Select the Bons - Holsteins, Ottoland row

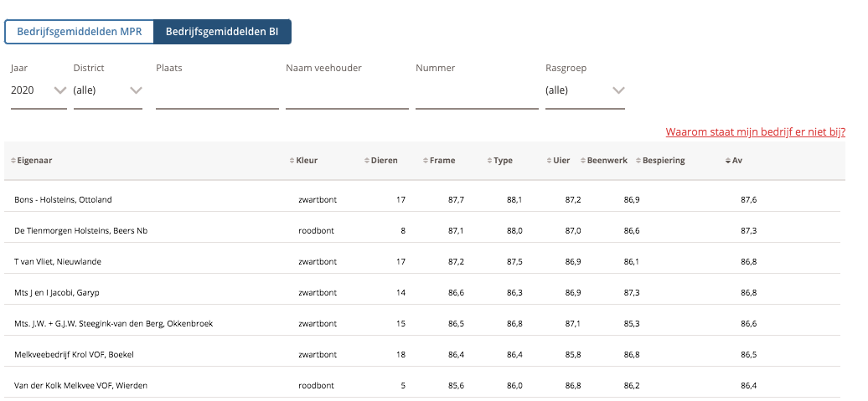tap(63, 200)
